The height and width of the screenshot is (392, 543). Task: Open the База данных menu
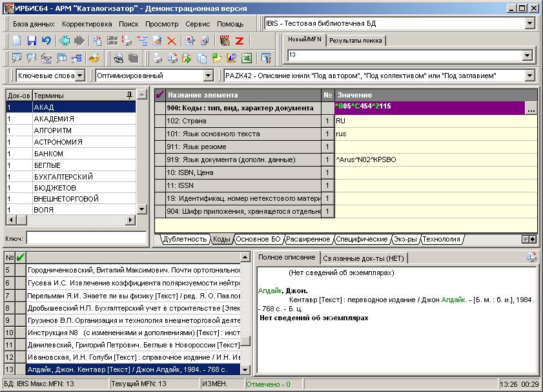[34, 24]
